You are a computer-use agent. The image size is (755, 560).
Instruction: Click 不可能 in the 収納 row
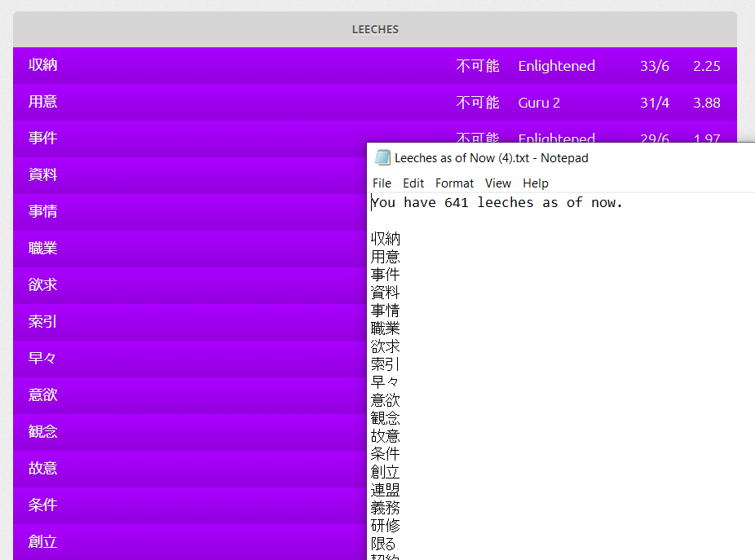coord(478,65)
